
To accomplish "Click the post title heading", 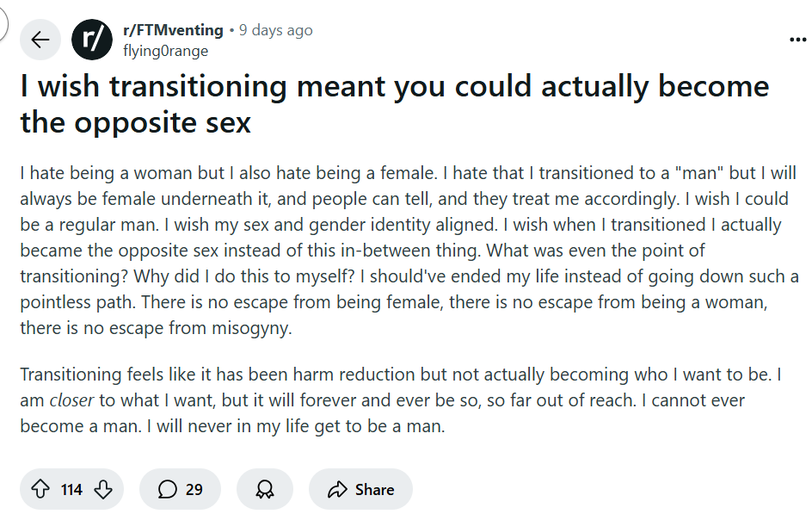I will click(395, 104).
